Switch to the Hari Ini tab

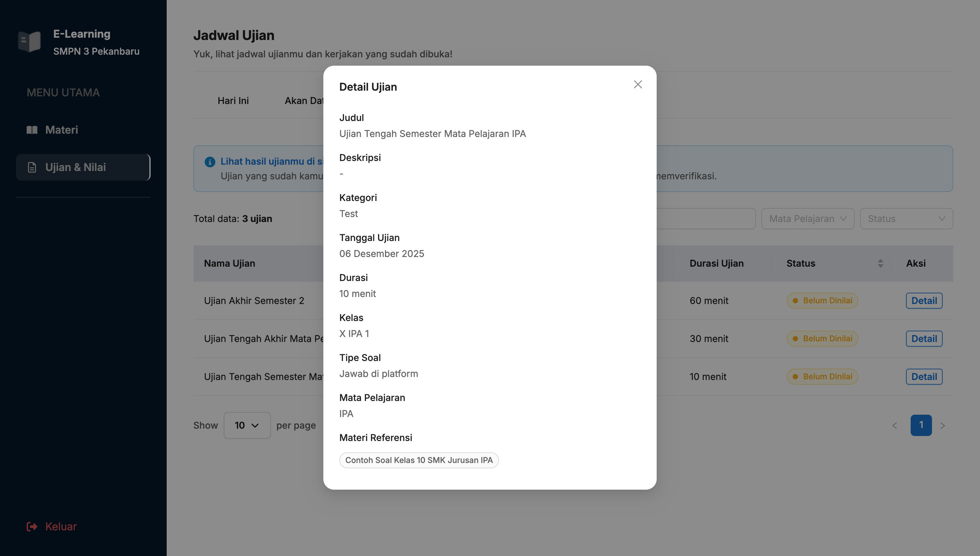[x=233, y=101]
